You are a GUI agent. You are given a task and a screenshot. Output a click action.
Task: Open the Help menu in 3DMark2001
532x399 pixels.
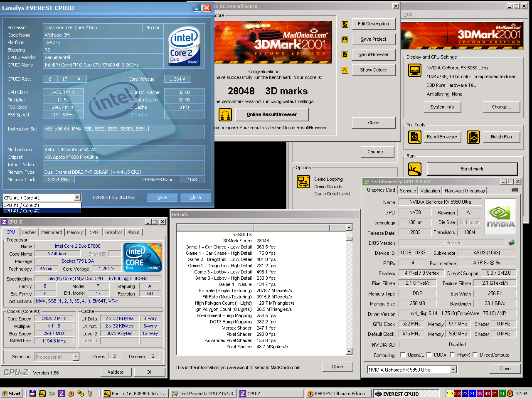[x=408, y=14]
